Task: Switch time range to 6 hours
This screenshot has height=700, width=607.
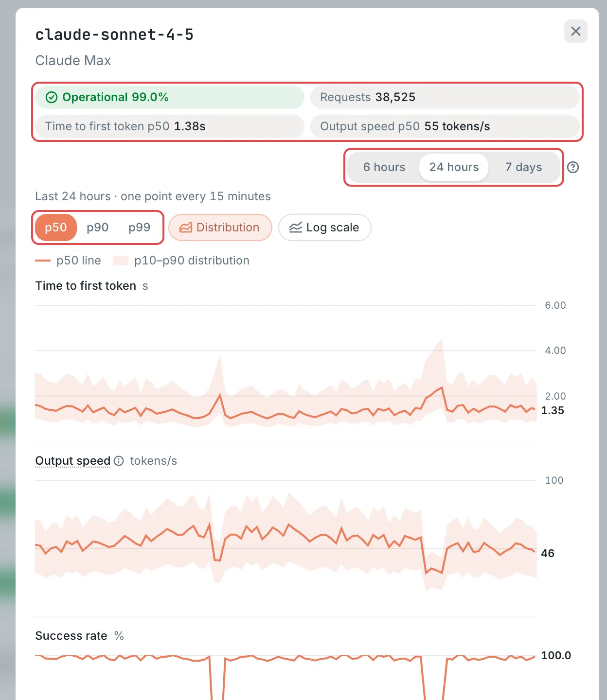Action: tap(384, 167)
